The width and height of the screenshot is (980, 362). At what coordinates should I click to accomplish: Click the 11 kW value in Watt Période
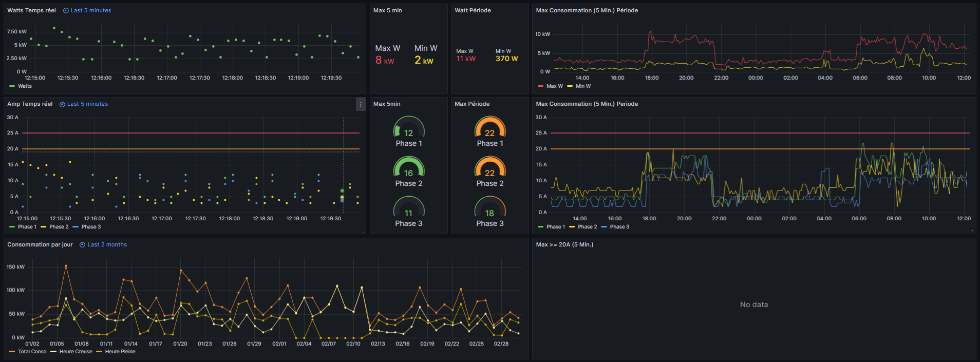click(466, 59)
